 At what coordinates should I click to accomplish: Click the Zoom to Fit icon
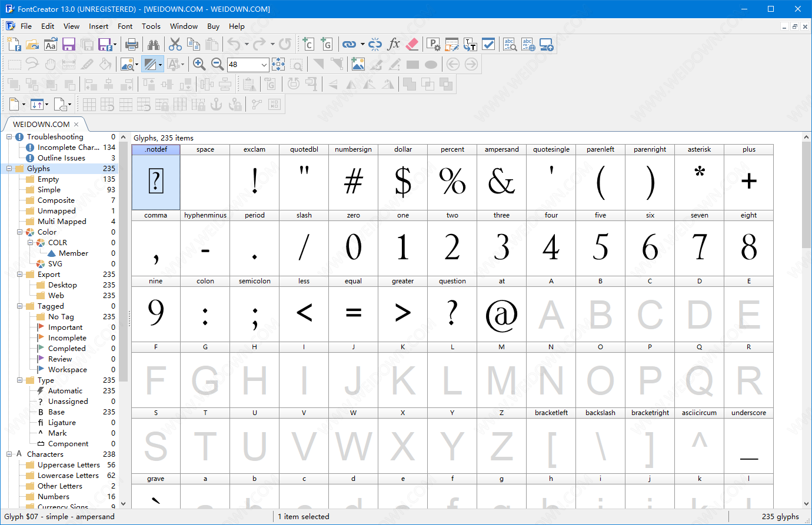point(278,64)
